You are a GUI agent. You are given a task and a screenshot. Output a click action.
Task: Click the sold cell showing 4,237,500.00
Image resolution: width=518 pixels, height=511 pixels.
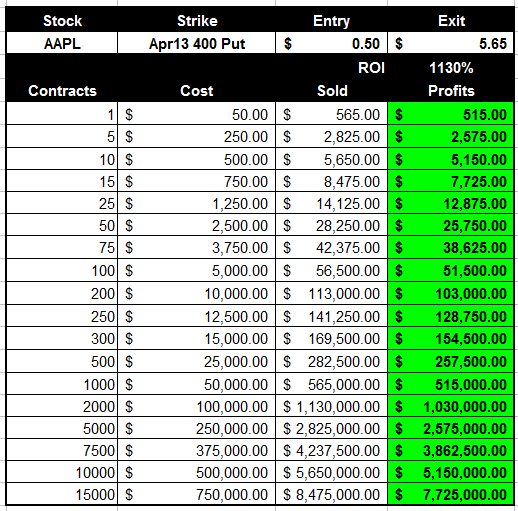pos(332,450)
